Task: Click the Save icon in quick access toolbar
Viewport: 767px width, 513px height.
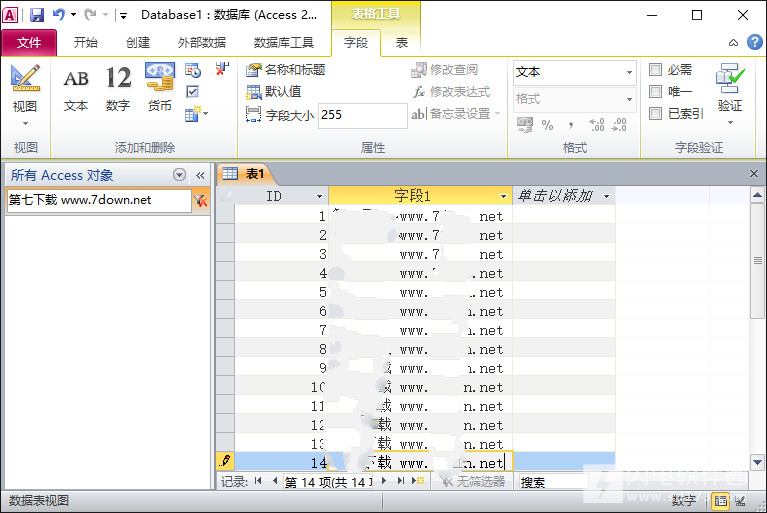Action: [x=37, y=15]
